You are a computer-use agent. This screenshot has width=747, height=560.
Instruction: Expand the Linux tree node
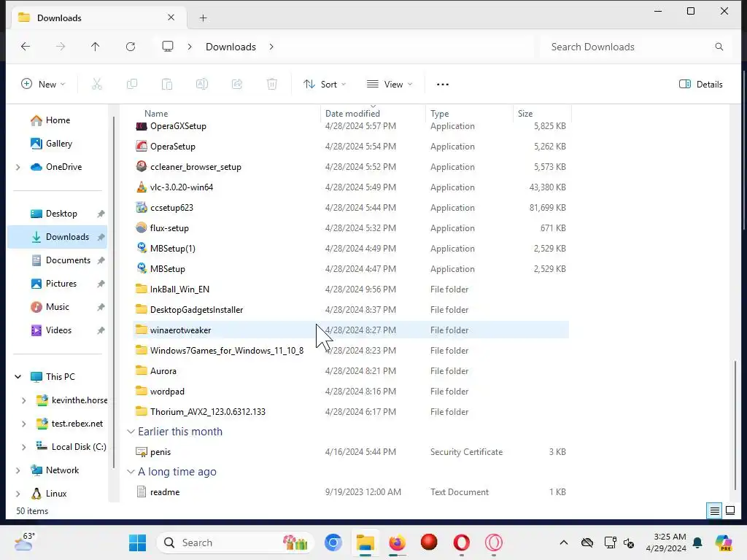(18, 494)
